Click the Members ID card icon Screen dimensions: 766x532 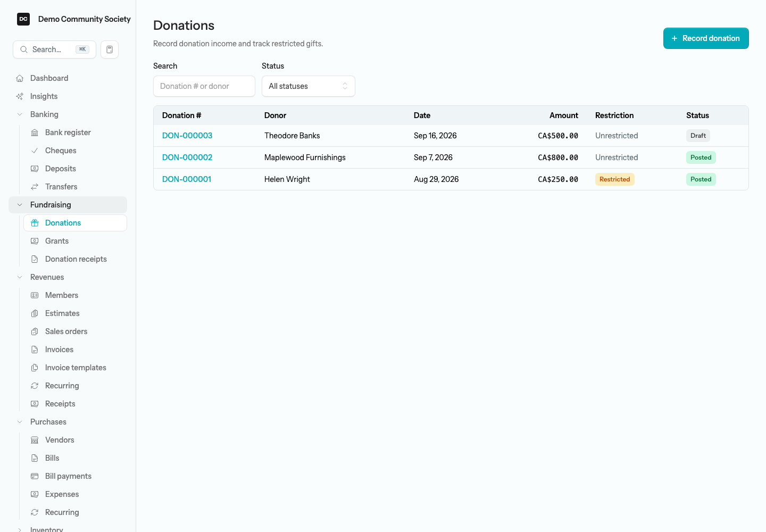[x=35, y=295]
